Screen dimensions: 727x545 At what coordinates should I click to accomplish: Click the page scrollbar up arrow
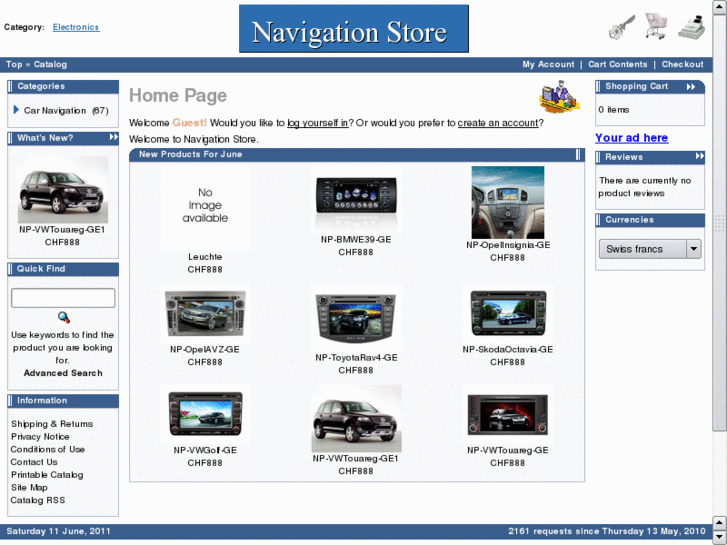click(720, 7)
